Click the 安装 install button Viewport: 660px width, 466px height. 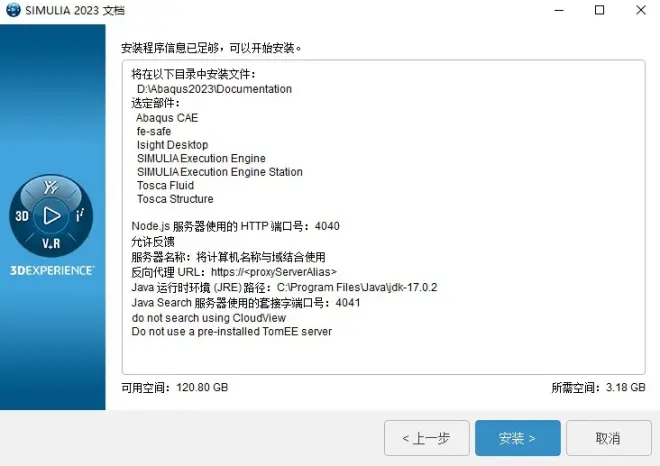[517, 438]
